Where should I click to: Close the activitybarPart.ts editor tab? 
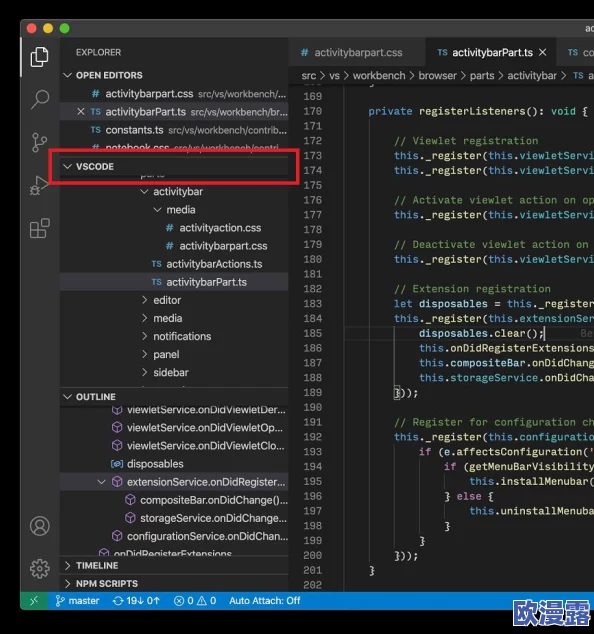pos(543,53)
